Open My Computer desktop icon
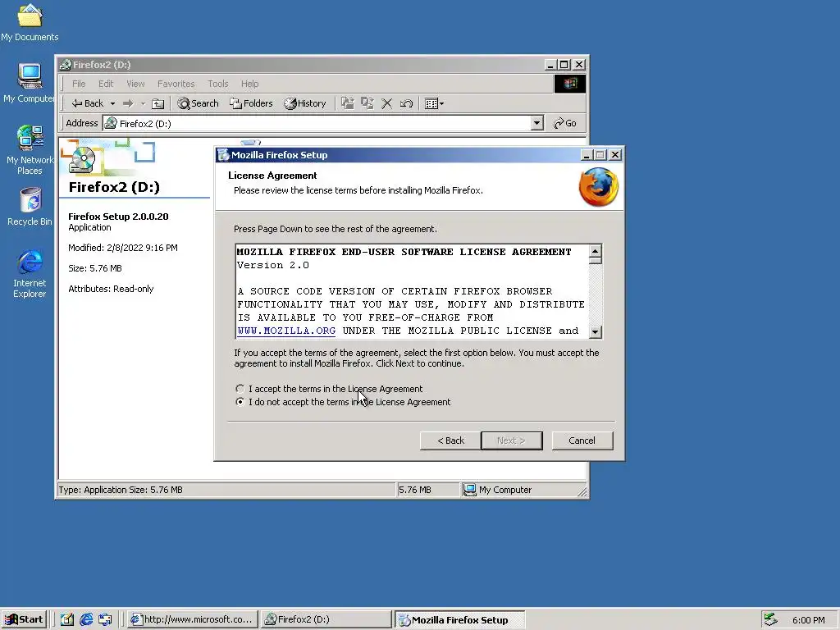The height and width of the screenshot is (630, 840). (30, 83)
